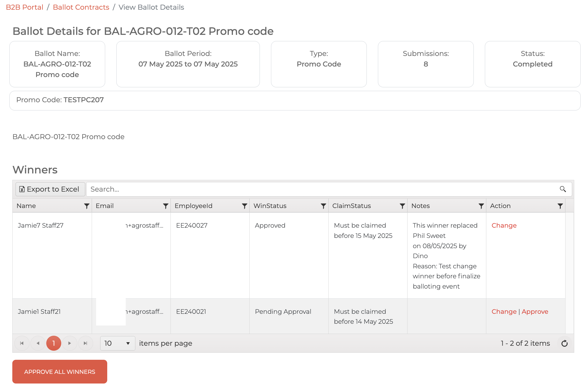Go to the next page arrow
583x392 pixels.
[69, 343]
